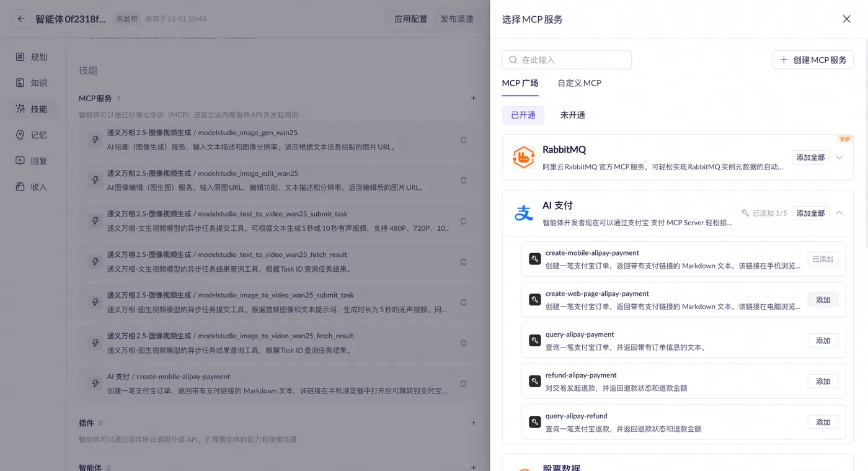Click the 未发布 status tag

127,19
